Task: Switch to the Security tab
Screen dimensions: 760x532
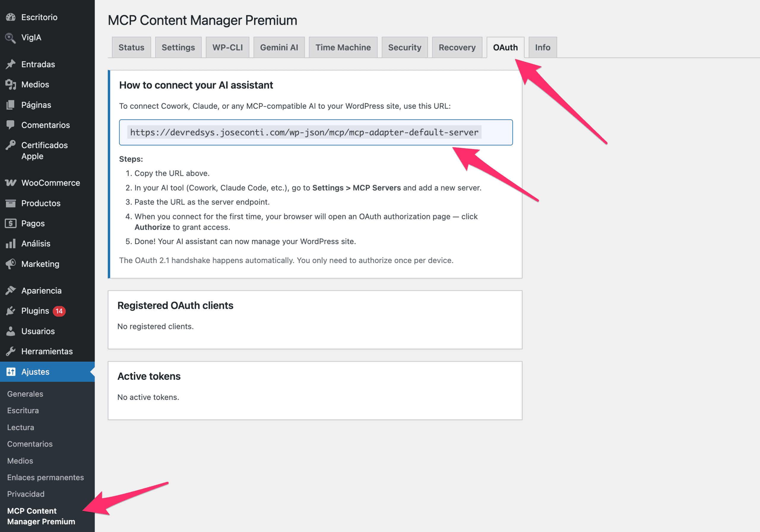Action: click(405, 47)
